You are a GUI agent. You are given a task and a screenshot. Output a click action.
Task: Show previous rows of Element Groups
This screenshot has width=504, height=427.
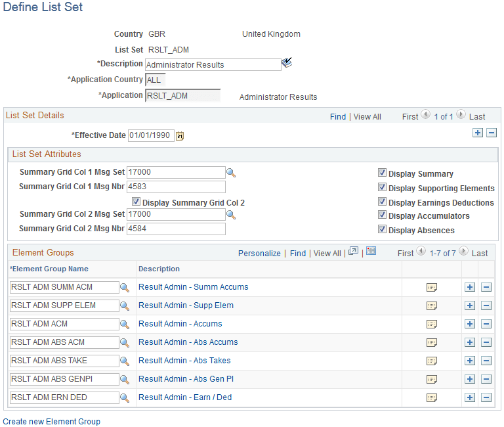(x=421, y=251)
